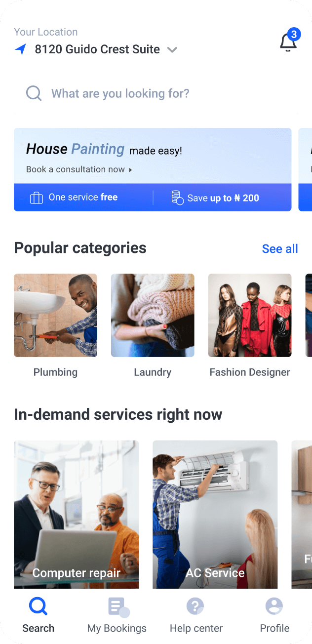
Task: Select the Laundry category image
Action: pos(153,315)
